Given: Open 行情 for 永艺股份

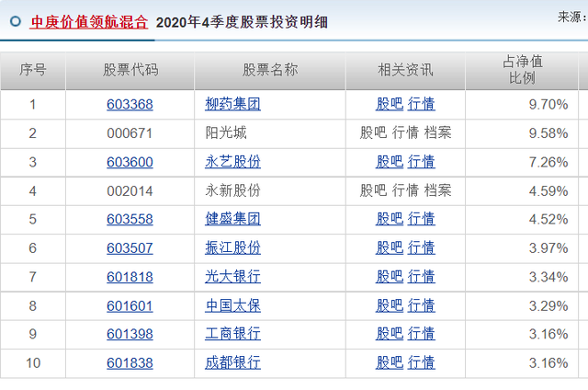Looking at the screenshot, I should (421, 162).
